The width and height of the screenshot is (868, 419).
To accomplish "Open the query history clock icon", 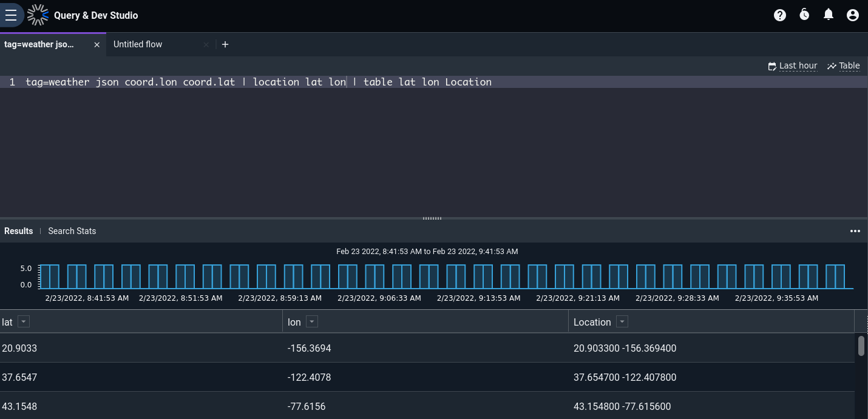I will tap(804, 15).
